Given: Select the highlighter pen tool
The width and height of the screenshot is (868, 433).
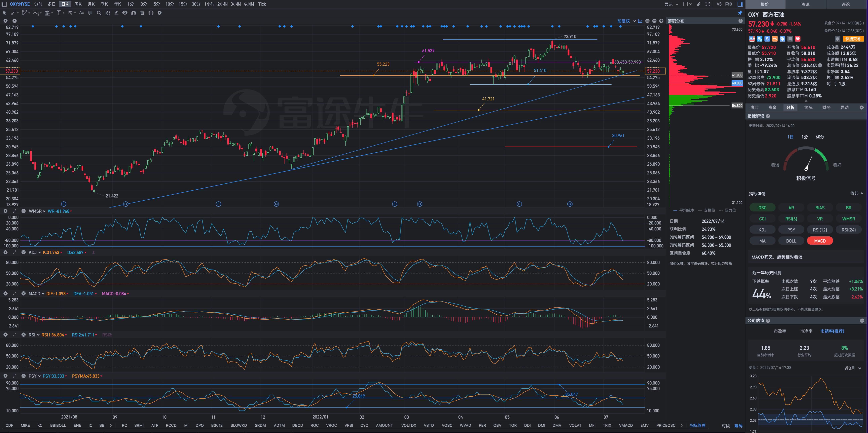Looking at the screenshot, I should [116, 13].
